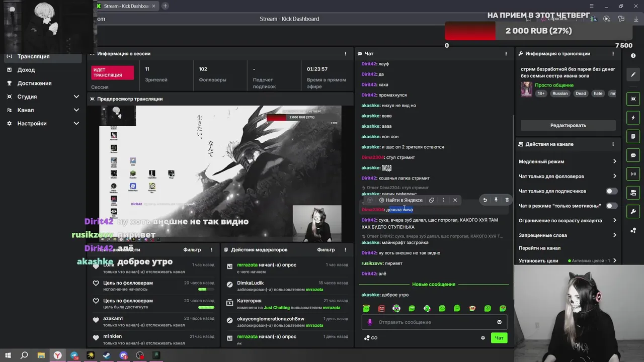Click DimkaLudik entry in moderator actions
The height and width of the screenshot is (362, 644).
251,283
